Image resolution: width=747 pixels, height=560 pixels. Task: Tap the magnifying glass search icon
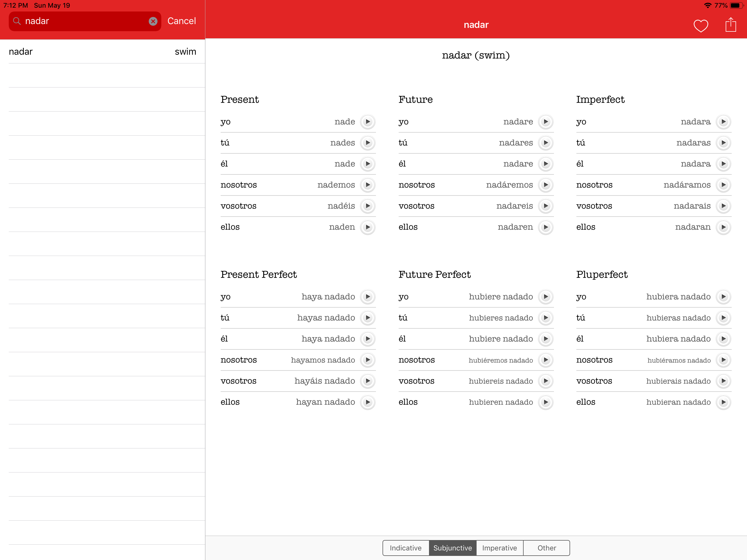point(17,21)
